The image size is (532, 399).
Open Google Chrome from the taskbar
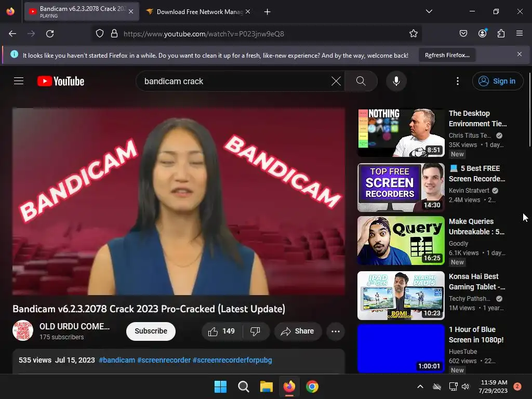[x=312, y=387]
